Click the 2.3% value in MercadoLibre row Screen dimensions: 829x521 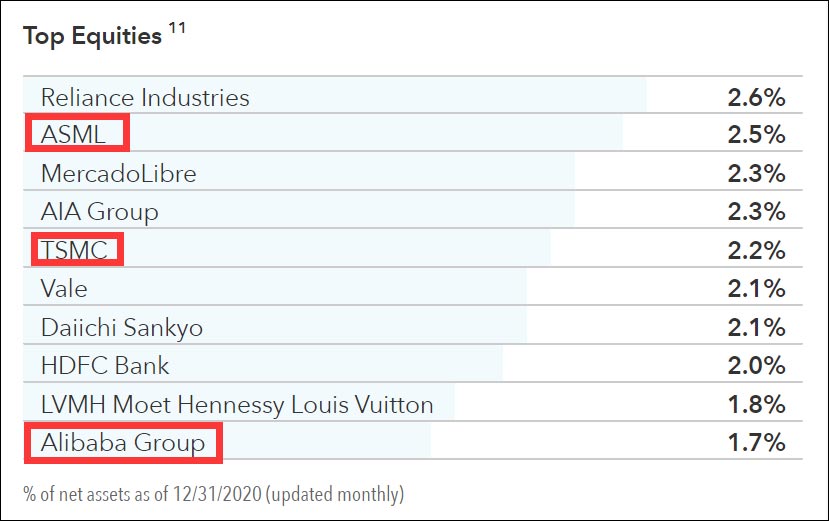pyautogui.click(x=757, y=174)
